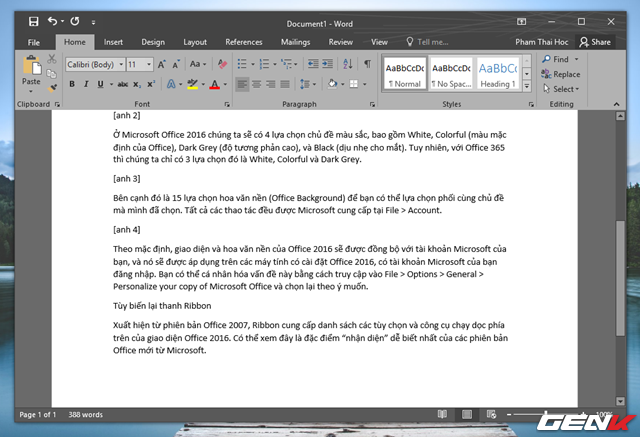Click the Share button

tap(595, 42)
